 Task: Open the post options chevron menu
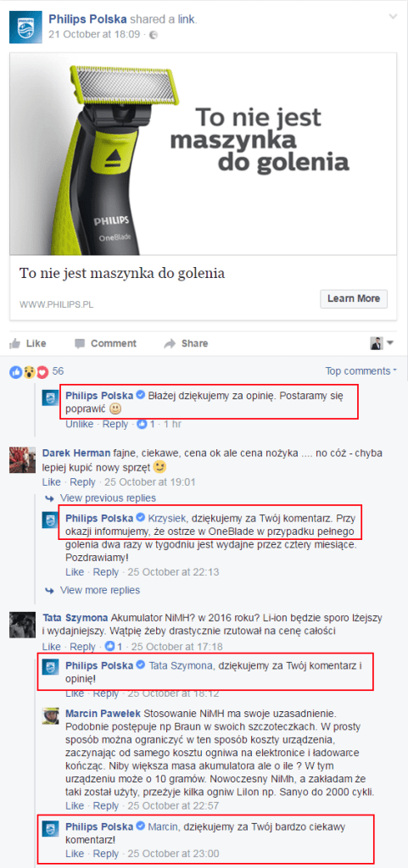click(x=393, y=17)
